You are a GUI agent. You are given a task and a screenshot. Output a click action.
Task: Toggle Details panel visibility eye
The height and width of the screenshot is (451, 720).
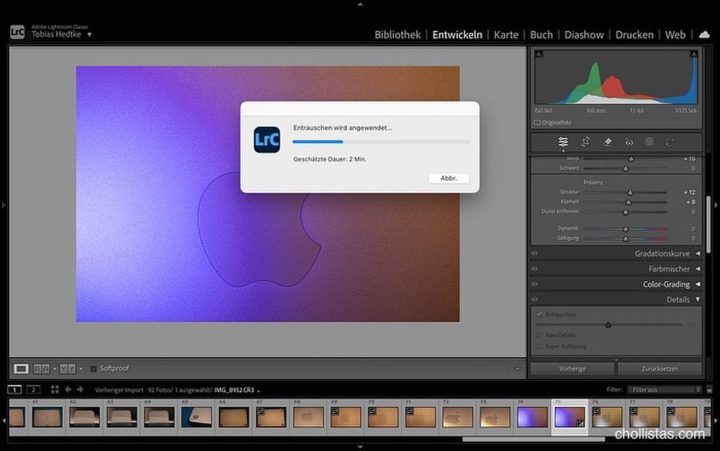pyautogui.click(x=534, y=299)
